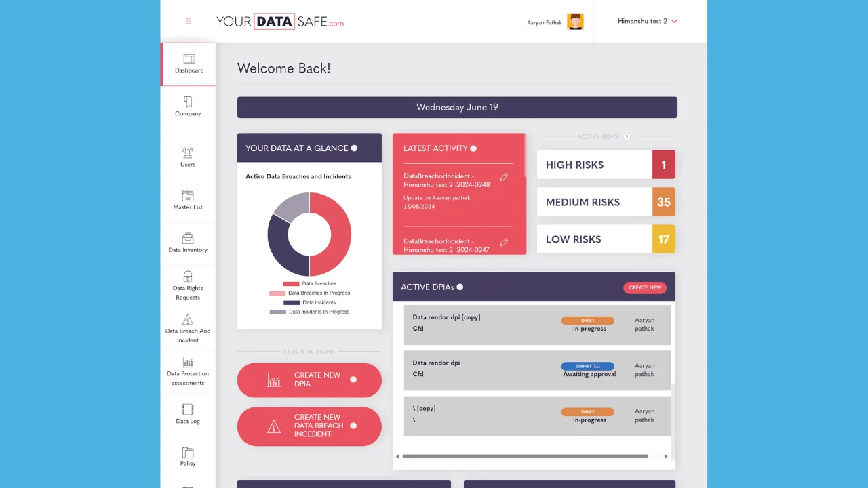Open the Data Log sidebar icon
This screenshot has height=488, width=868.
[x=188, y=409]
